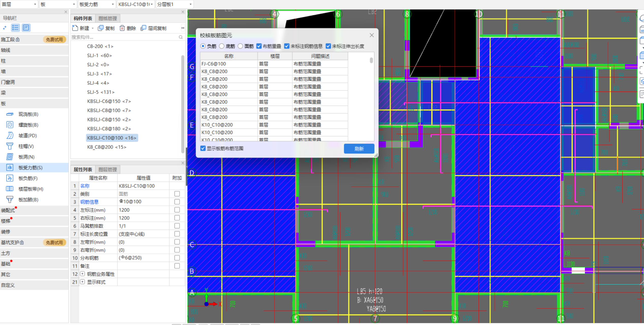The width and height of the screenshot is (644, 325).
Task: Uncheck the 布筋重叠 checkbox
Action: [x=259, y=46]
